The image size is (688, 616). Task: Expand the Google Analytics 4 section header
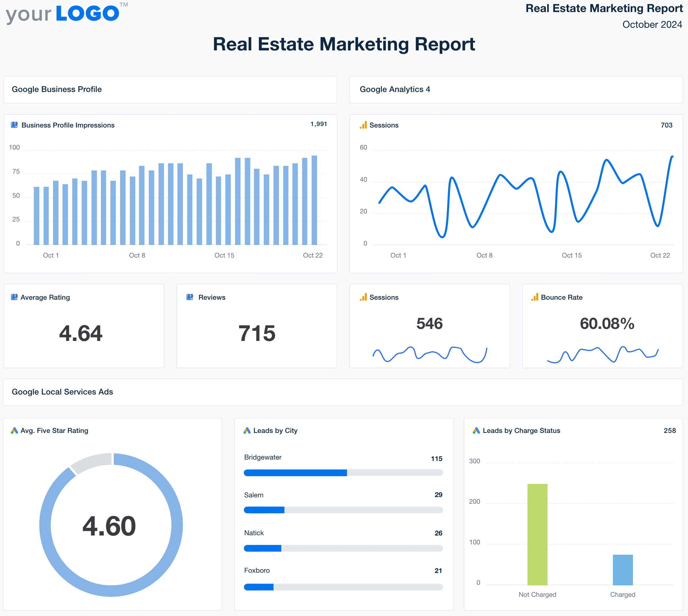tap(395, 89)
